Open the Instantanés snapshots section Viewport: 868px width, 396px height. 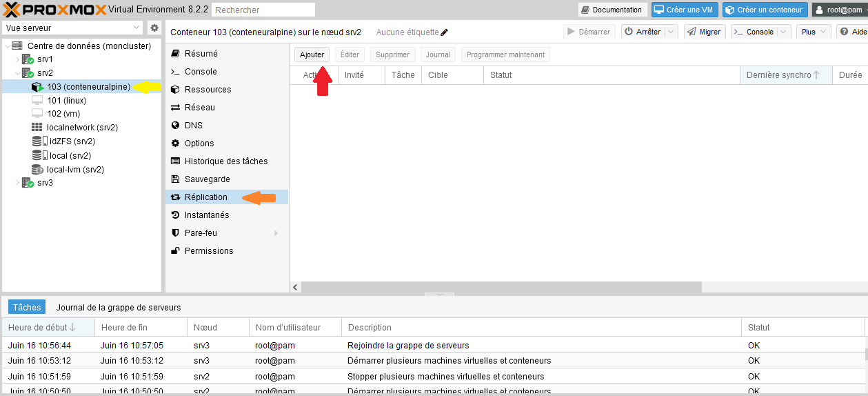(207, 215)
